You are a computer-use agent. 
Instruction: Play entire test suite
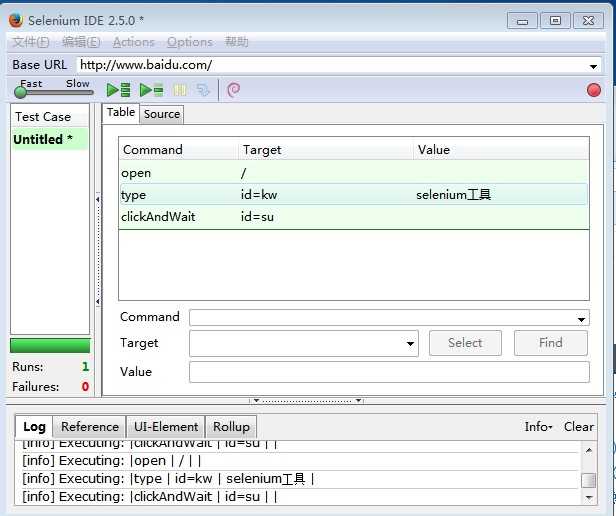click(x=118, y=90)
